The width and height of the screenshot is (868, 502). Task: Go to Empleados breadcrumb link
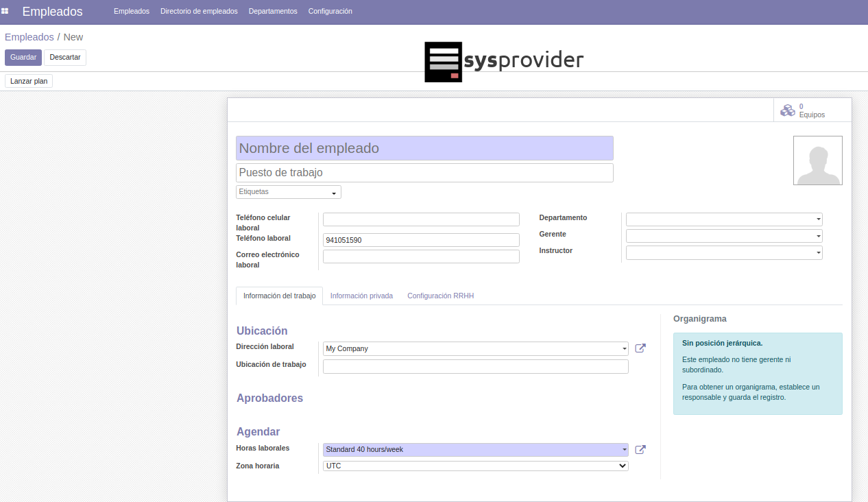pyautogui.click(x=29, y=37)
